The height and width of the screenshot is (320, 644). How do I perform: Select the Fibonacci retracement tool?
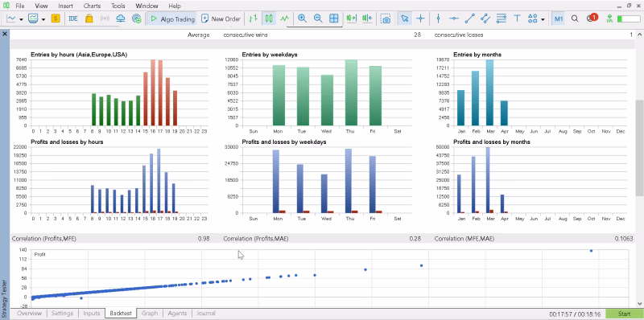point(501,18)
